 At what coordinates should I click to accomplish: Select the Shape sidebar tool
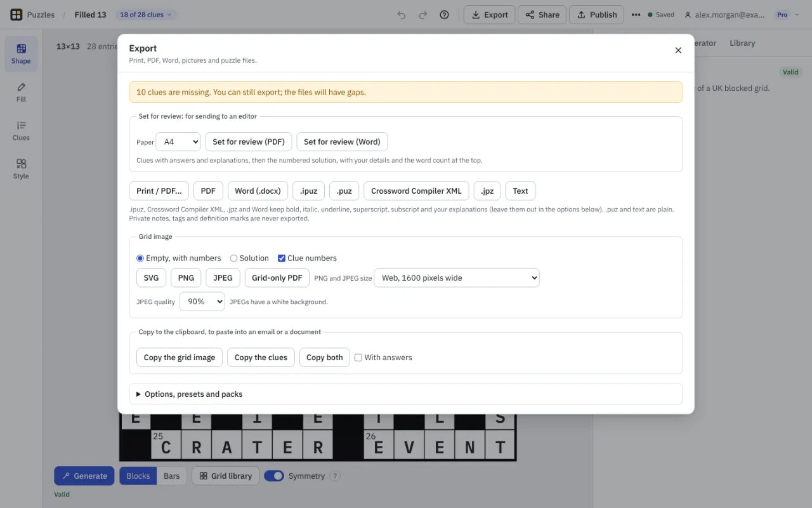pyautogui.click(x=21, y=54)
